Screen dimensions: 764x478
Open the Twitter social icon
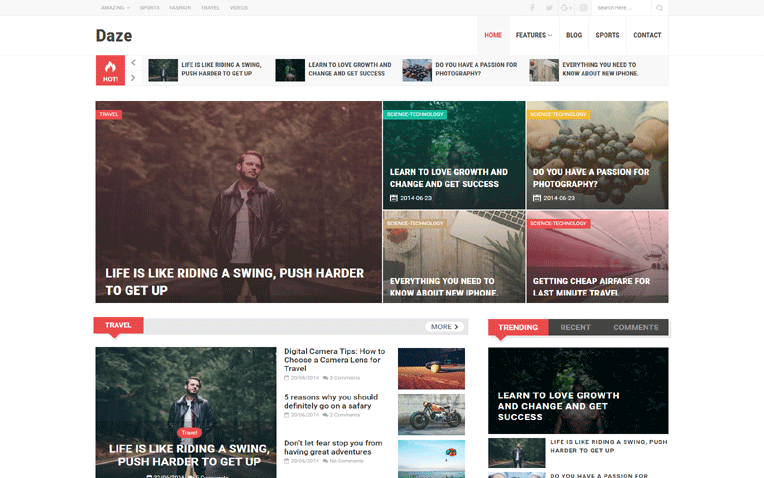549,8
